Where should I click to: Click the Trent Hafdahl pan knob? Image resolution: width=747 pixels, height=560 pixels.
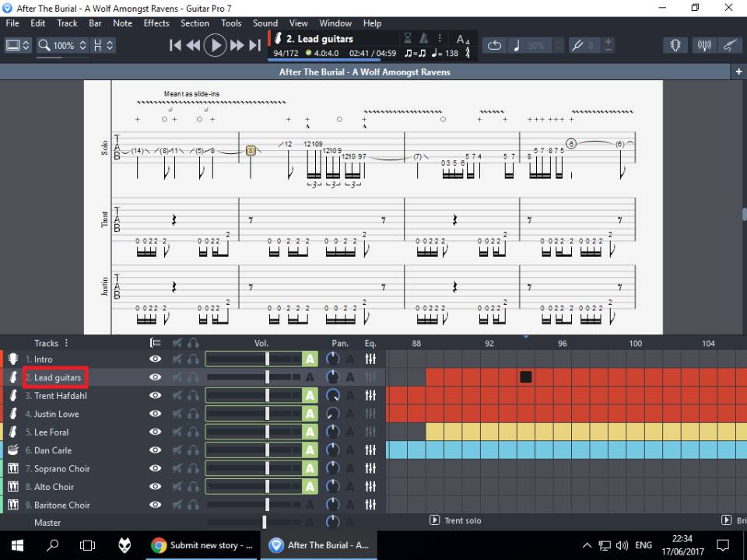tap(332, 396)
